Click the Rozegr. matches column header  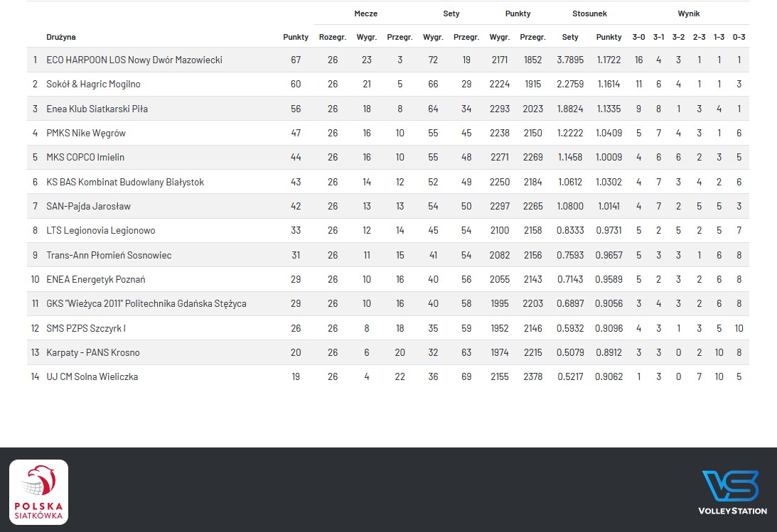[333, 37]
